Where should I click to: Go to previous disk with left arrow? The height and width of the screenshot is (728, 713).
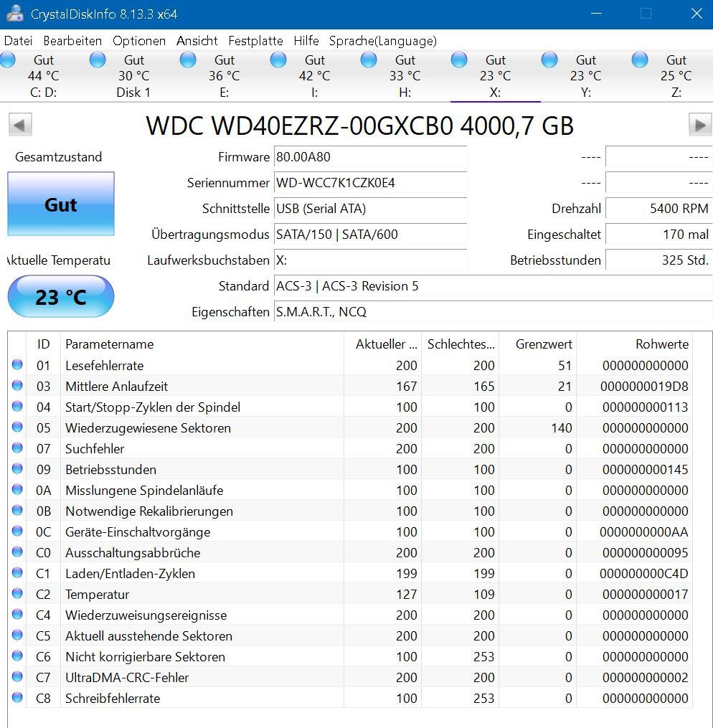coord(20,125)
